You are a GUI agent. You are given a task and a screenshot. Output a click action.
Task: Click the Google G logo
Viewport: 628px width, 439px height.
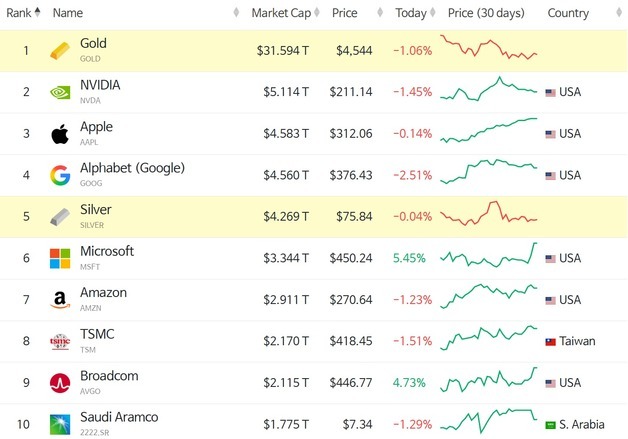click(60, 175)
